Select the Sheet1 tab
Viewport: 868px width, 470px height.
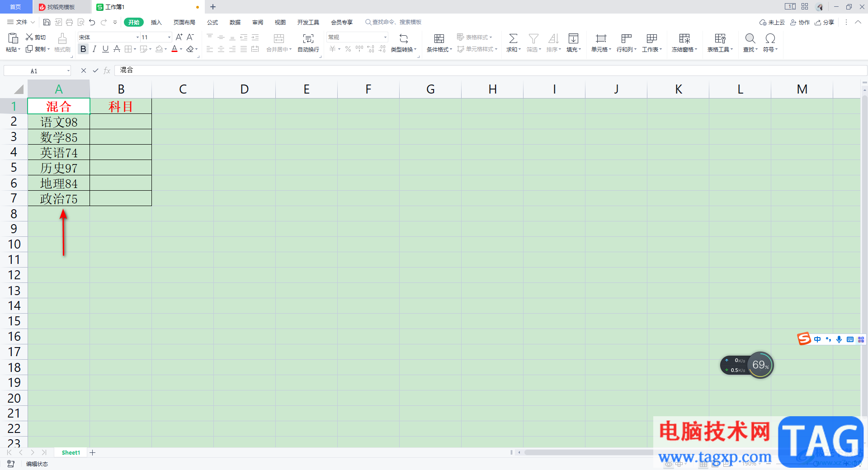pos(71,452)
